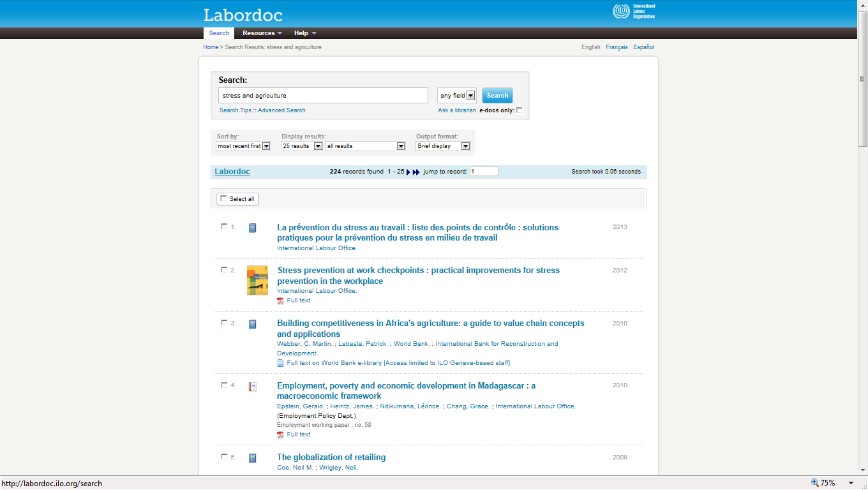Tick checkbox for result 3
The width and height of the screenshot is (868, 490).
click(224, 323)
